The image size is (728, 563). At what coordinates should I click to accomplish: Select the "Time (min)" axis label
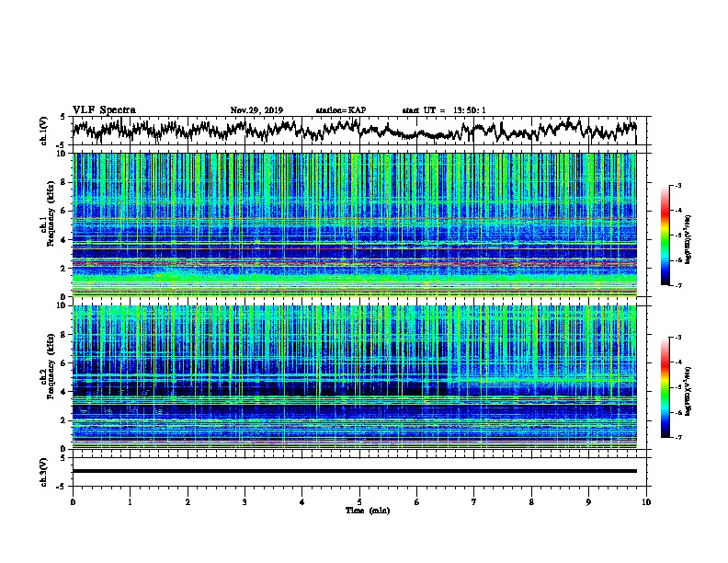coord(368,511)
